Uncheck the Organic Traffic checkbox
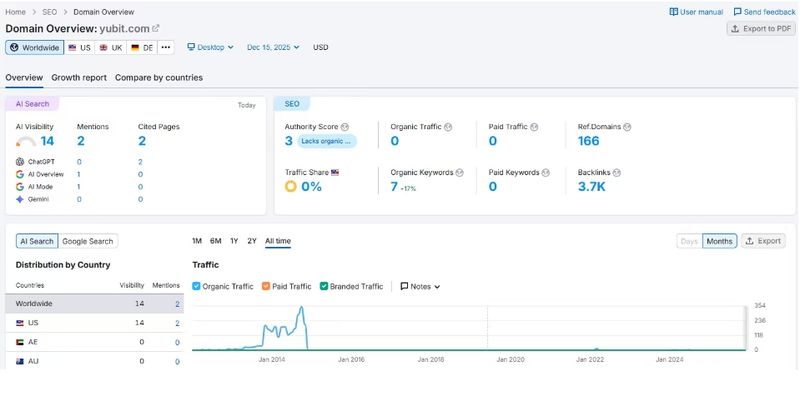Screen dimensions: 800x401 click(x=196, y=286)
